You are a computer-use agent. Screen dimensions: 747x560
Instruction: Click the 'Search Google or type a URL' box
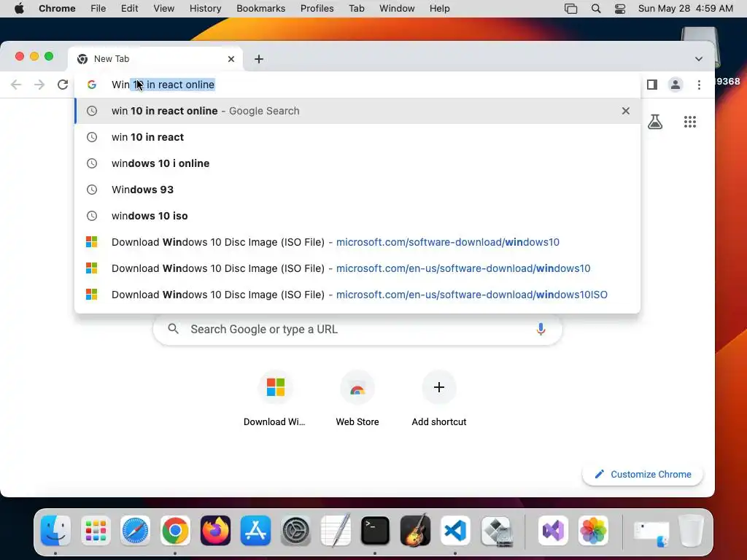coord(357,329)
